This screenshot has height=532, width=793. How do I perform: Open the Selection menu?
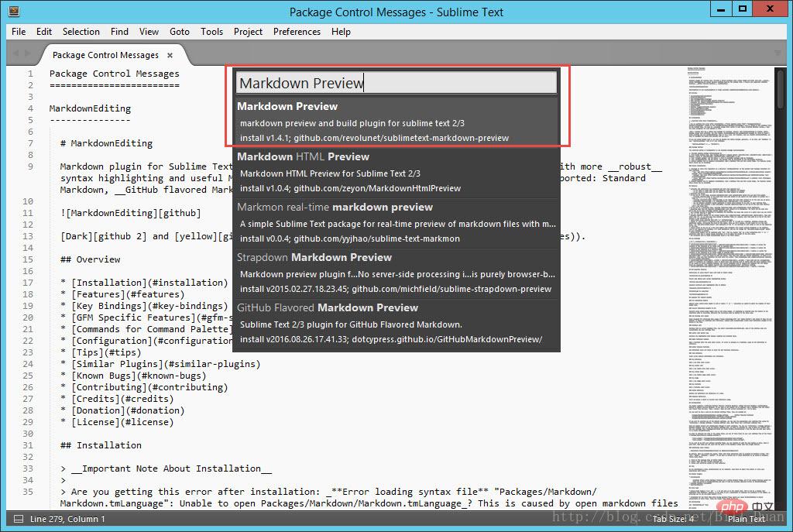(x=81, y=31)
